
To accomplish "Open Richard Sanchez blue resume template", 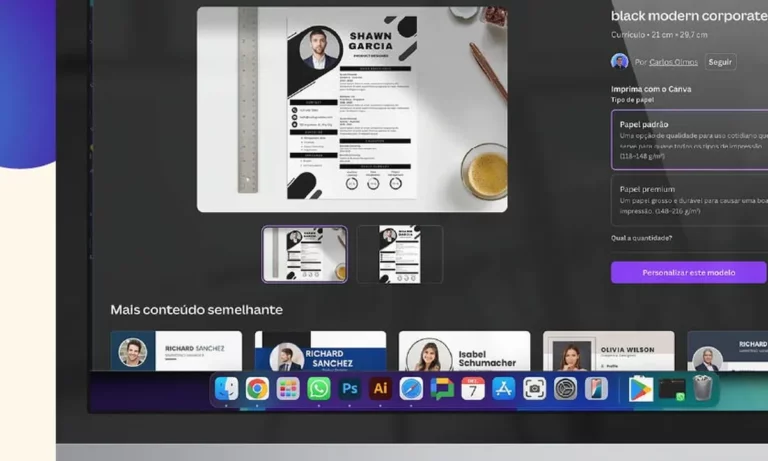I will (x=320, y=351).
